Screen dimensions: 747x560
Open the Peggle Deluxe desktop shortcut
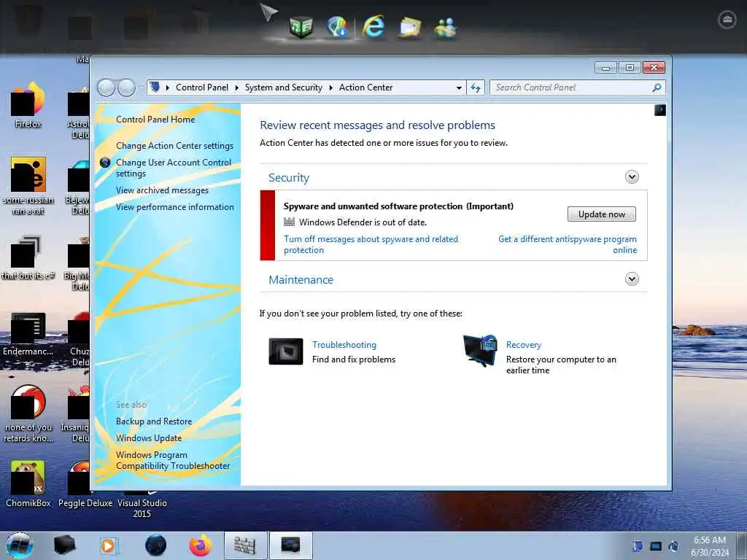(85, 483)
